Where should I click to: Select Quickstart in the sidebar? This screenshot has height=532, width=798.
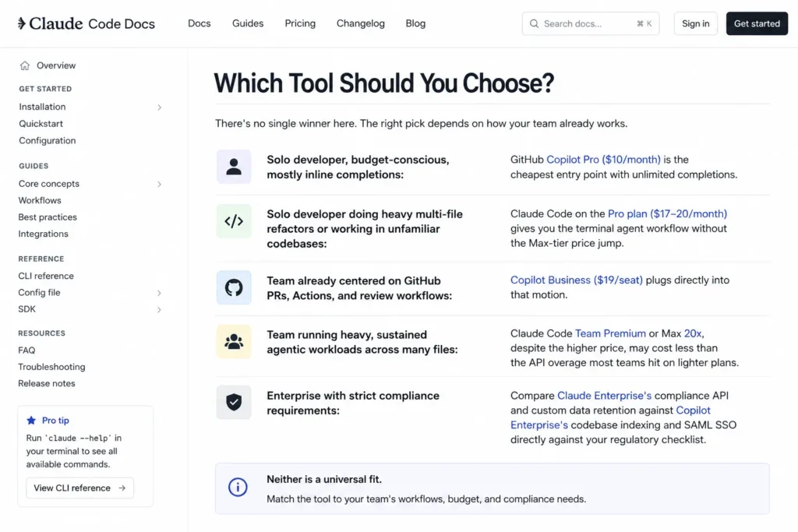41,124
